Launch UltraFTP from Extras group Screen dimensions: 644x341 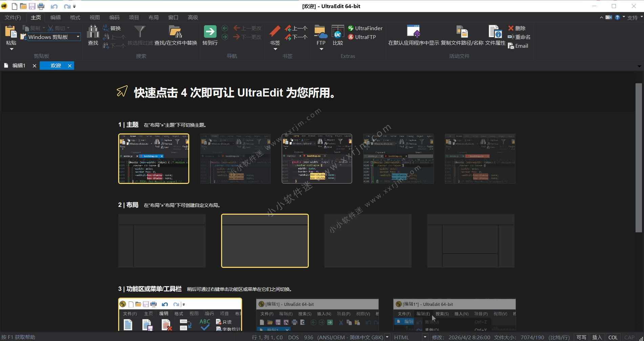pyautogui.click(x=362, y=37)
